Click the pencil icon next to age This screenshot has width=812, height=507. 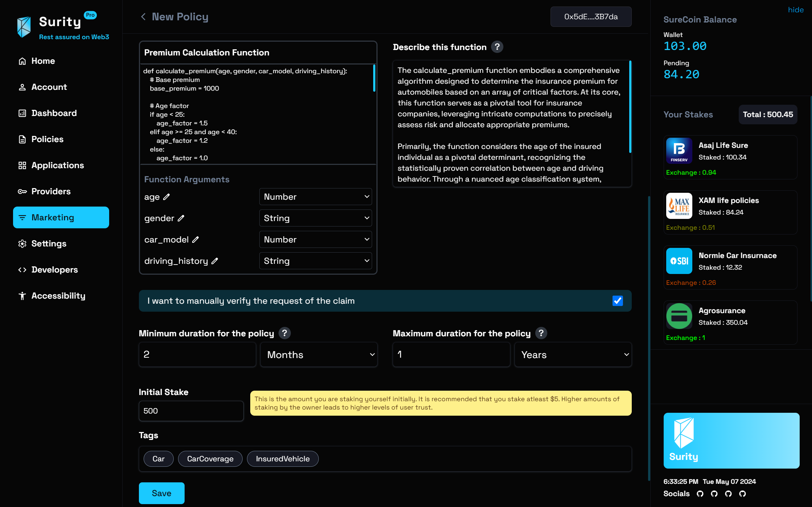166,197
